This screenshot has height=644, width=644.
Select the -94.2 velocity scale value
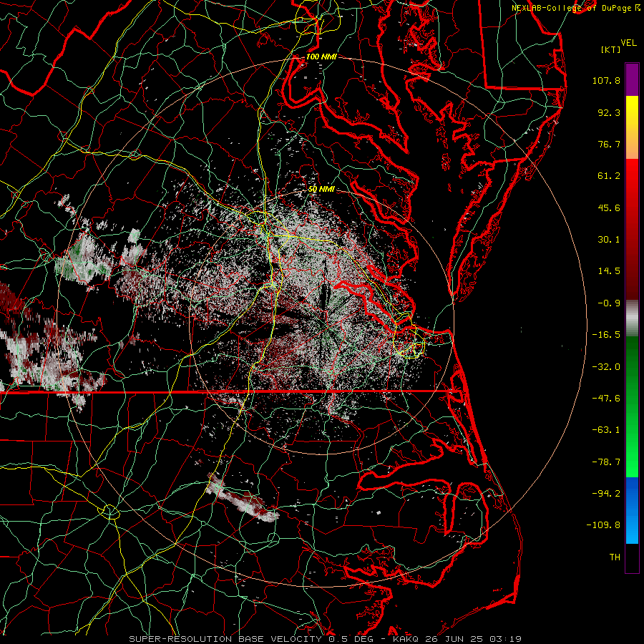click(606, 494)
